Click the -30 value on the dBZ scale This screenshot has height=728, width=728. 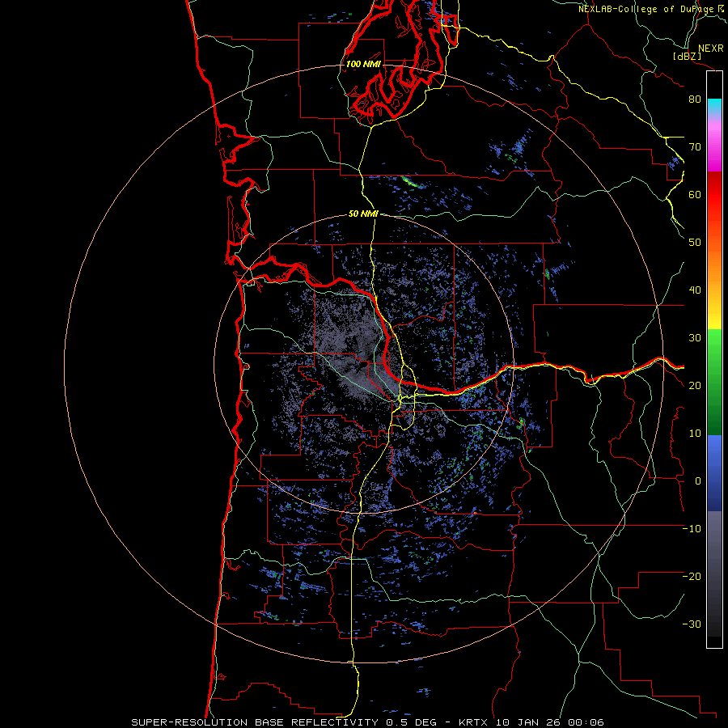[x=692, y=624]
